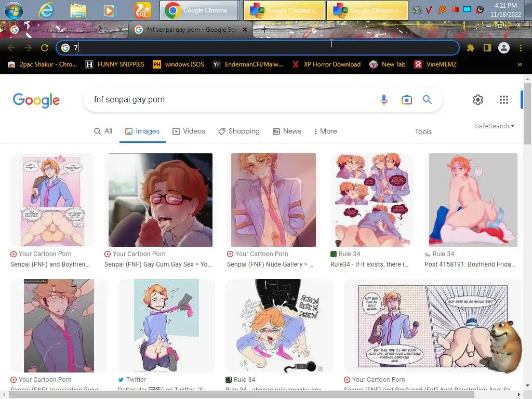This screenshot has width=532, height=399.
Task: Submit search with blue magnifier icon
Action: [x=427, y=99]
